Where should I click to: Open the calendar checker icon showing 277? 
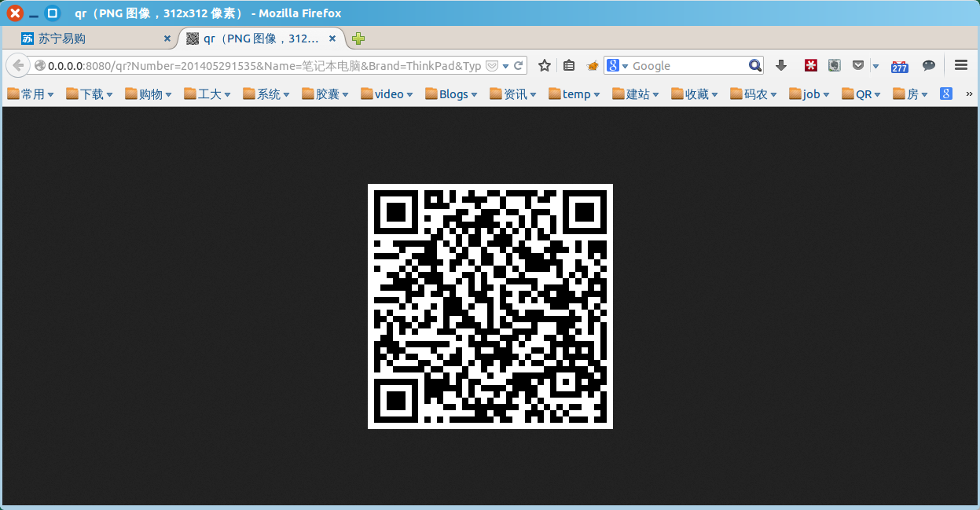[899, 66]
